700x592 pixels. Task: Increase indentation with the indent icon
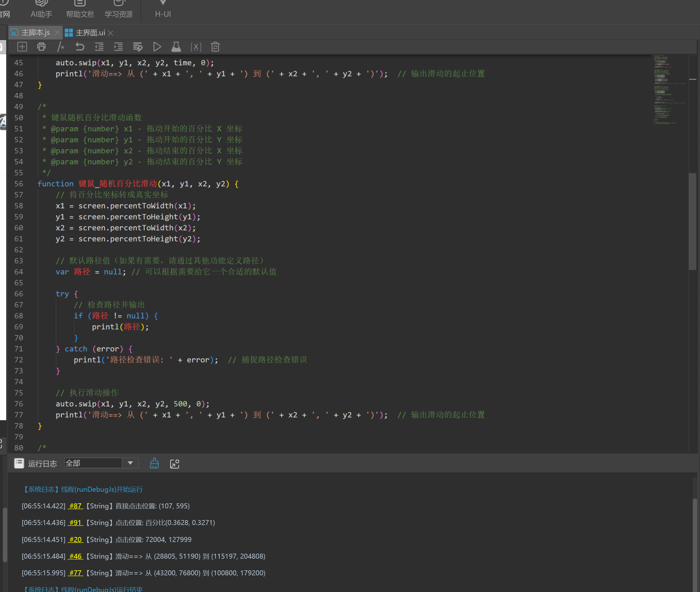(x=119, y=47)
